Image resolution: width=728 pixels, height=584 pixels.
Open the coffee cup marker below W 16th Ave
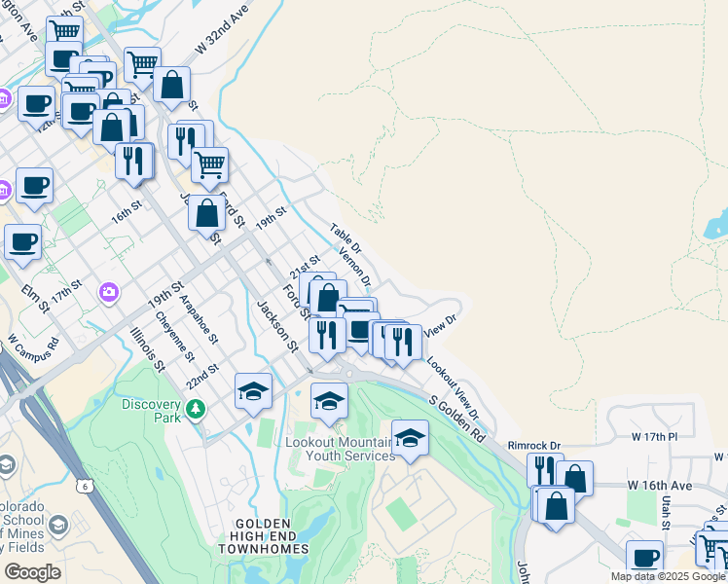644,559
